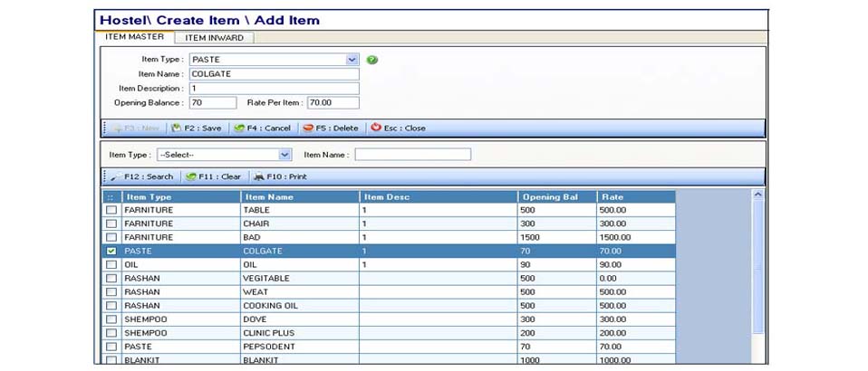Select the VEGITABLE item name cell
Screen dimensions: 868x371
pos(300,278)
